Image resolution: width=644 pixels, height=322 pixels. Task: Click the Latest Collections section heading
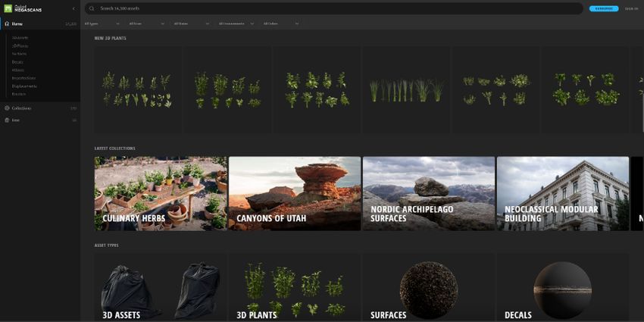(x=114, y=148)
